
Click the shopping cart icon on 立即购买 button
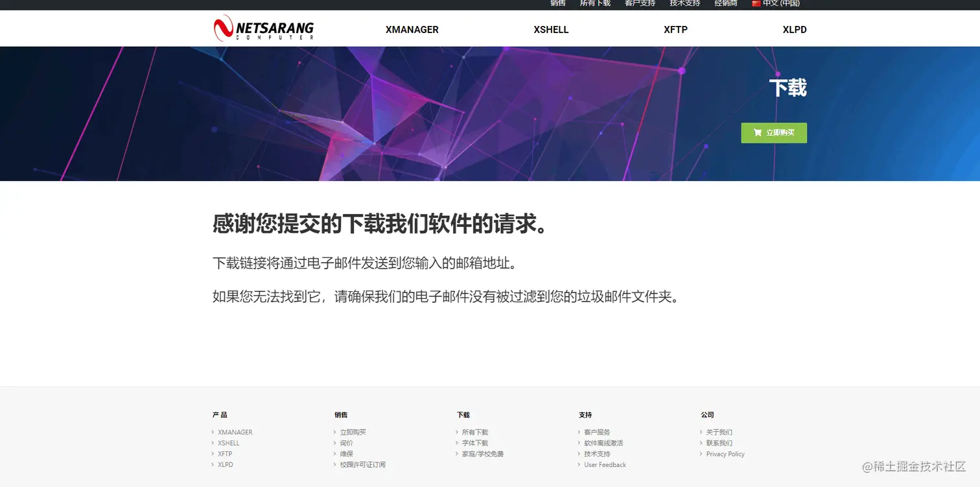coord(758,132)
